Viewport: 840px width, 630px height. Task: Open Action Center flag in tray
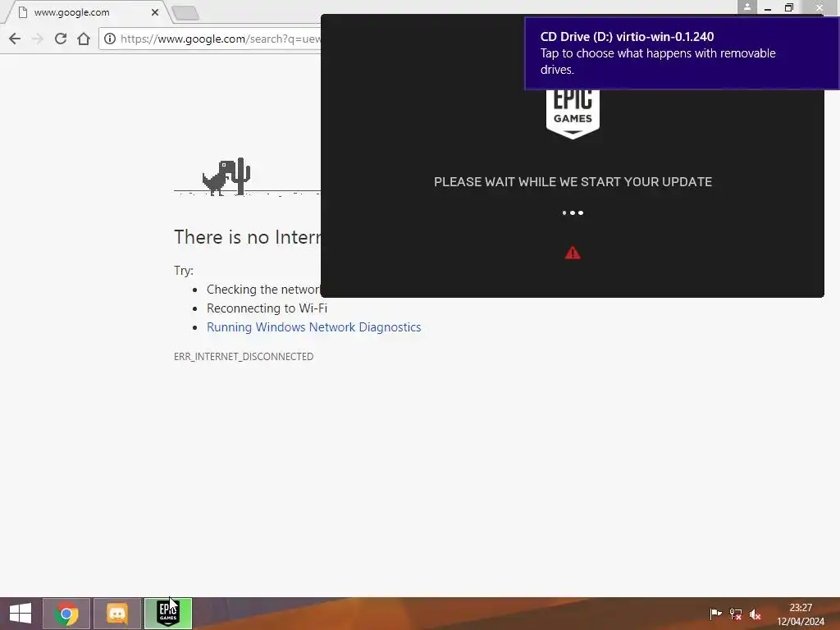[x=715, y=614]
